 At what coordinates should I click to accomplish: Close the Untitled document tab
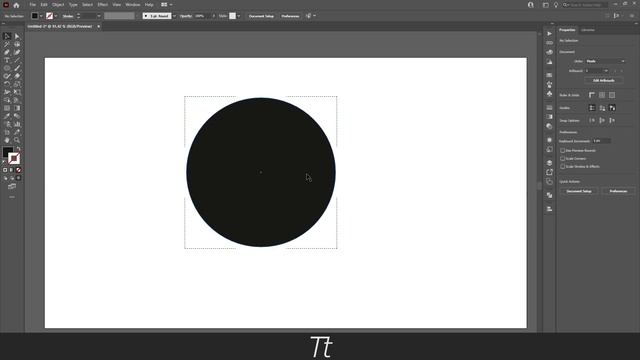click(x=98, y=27)
